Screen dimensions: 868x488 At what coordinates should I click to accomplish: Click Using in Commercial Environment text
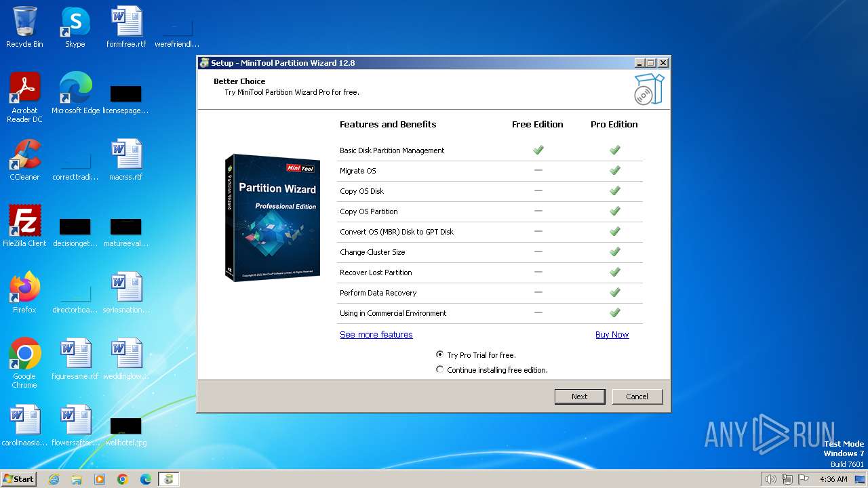393,313
